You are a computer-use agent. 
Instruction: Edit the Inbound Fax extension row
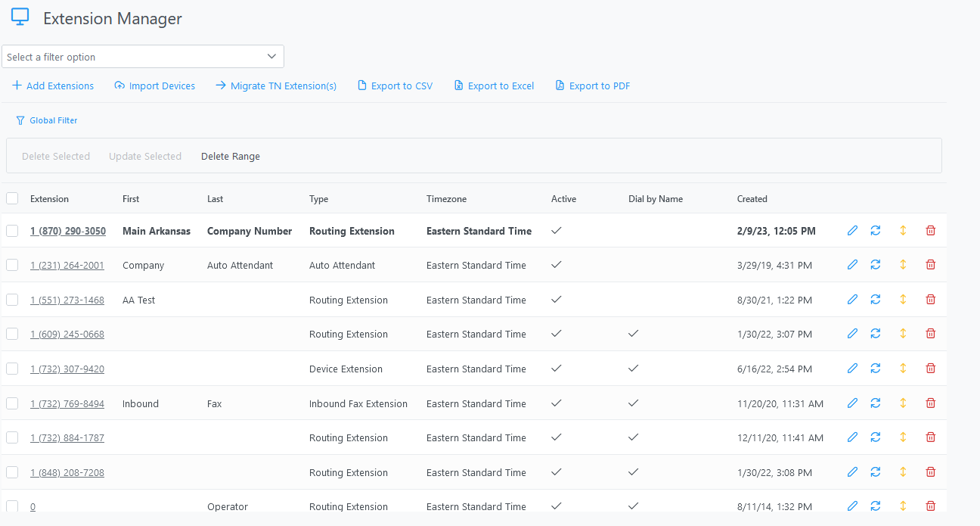click(x=853, y=403)
